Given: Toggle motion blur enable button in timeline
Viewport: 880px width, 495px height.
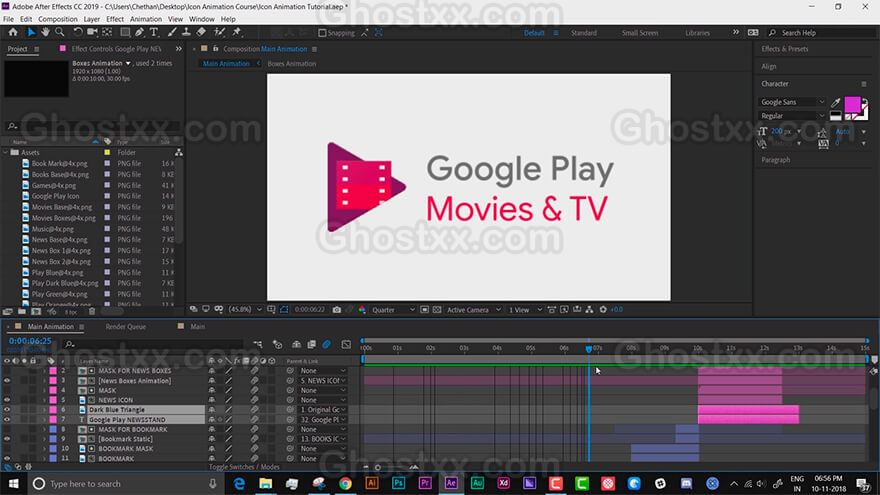Looking at the screenshot, I should coord(327,345).
